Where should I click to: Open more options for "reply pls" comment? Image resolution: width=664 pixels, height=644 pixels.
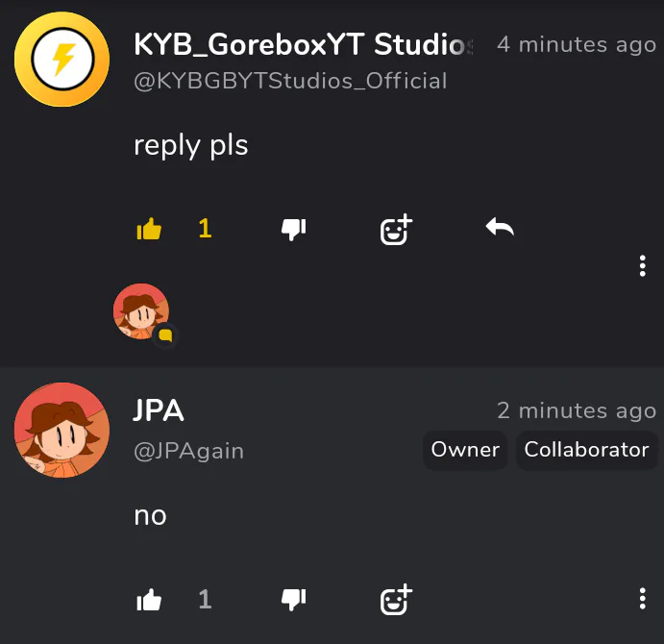click(x=643, y=265)
